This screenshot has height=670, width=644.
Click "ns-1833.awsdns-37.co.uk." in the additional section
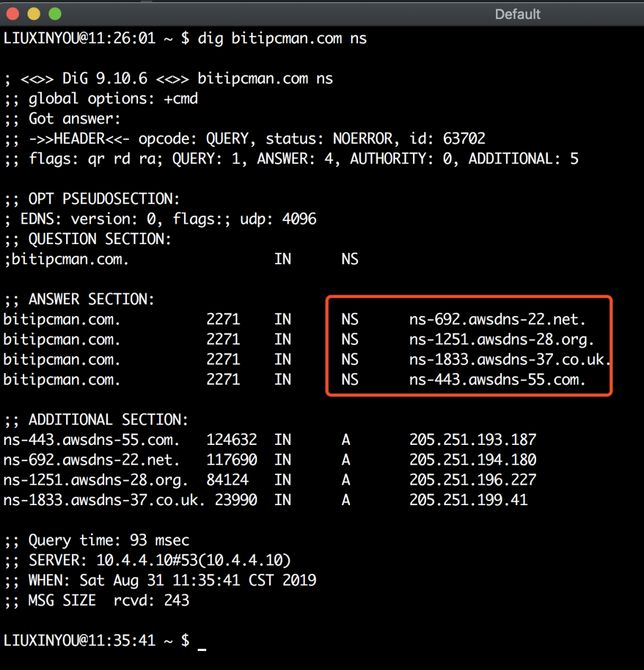104,501
